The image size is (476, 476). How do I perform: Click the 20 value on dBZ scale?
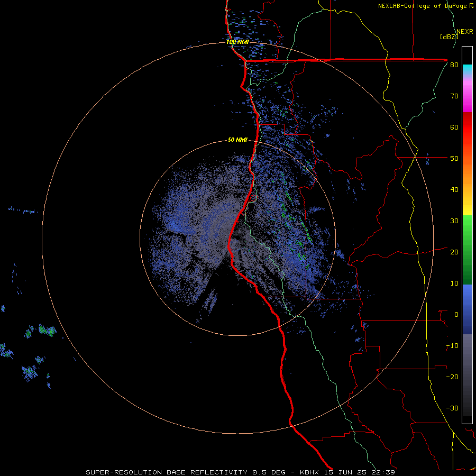[x=454, y=252]
